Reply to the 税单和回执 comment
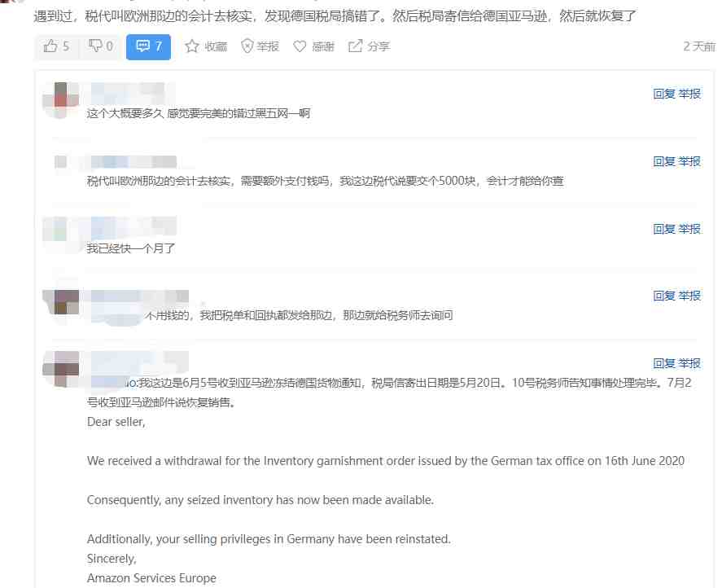The width and height of the screenshot is (722, 588). [664, 296]
